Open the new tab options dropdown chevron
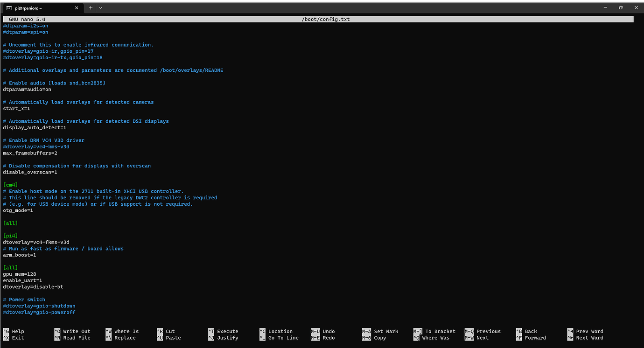The image size is (644, 348). [100, 7]
